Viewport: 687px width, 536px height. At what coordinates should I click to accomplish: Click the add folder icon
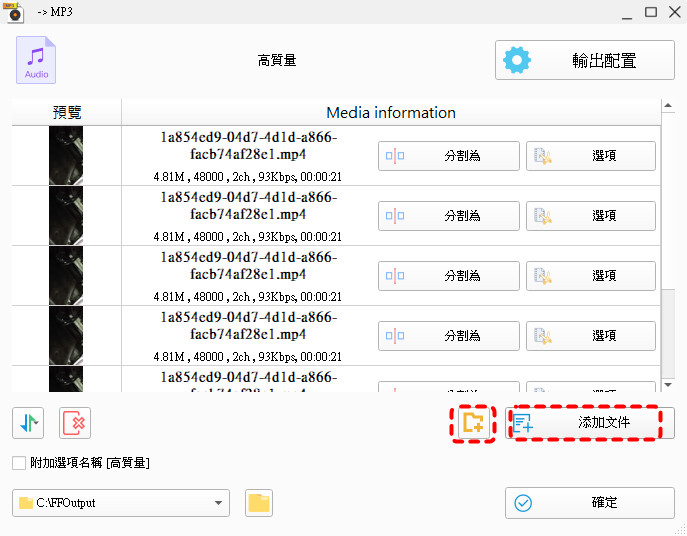[x=474, y=423]
